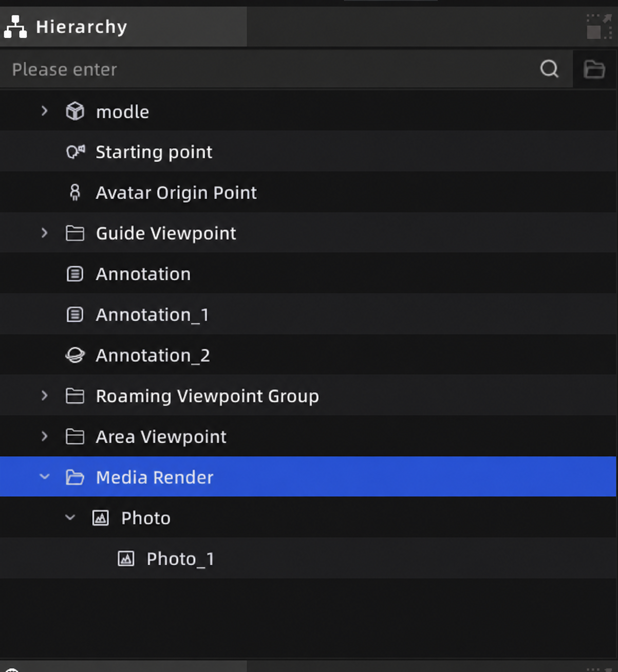Click the Area Viewpoint folder icon
Image resolution: width=618 pixels, height=672 pixels.
[x=75, y=437]
